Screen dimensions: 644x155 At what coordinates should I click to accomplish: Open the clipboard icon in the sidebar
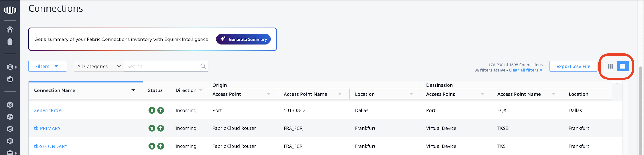pos(10,41)
